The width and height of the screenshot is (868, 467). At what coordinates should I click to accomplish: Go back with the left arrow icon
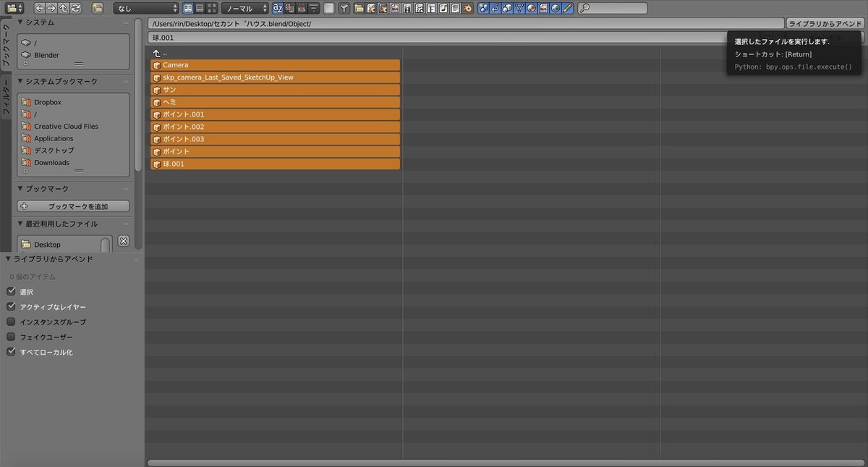[40, 8]
